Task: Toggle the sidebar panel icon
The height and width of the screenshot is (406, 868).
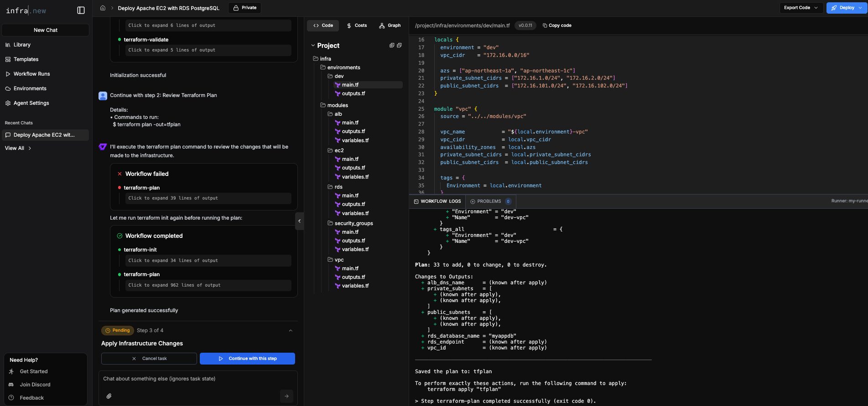Action: 81,10
